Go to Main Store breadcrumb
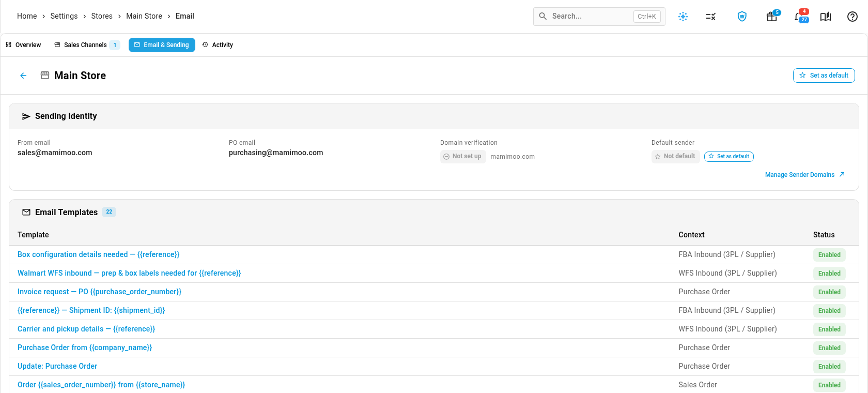 (x=144, y=16)
